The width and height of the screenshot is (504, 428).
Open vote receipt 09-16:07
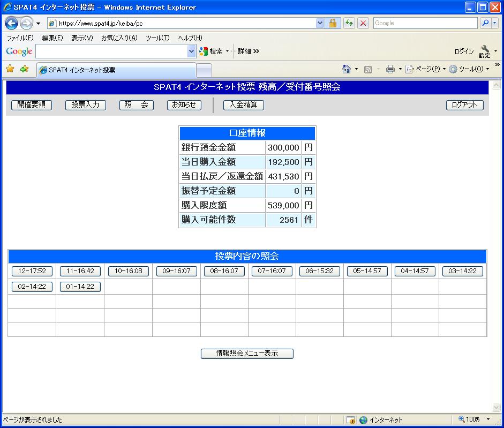point(176,271)
